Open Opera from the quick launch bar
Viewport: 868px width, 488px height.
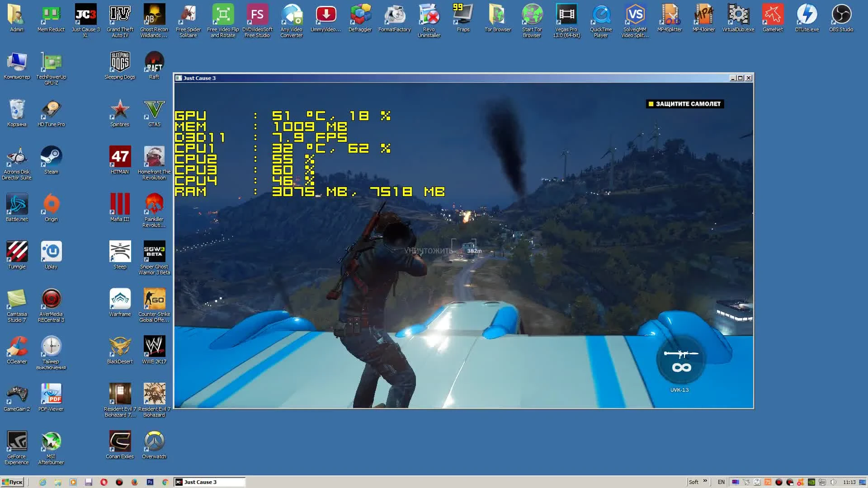[x=103, y=482]
